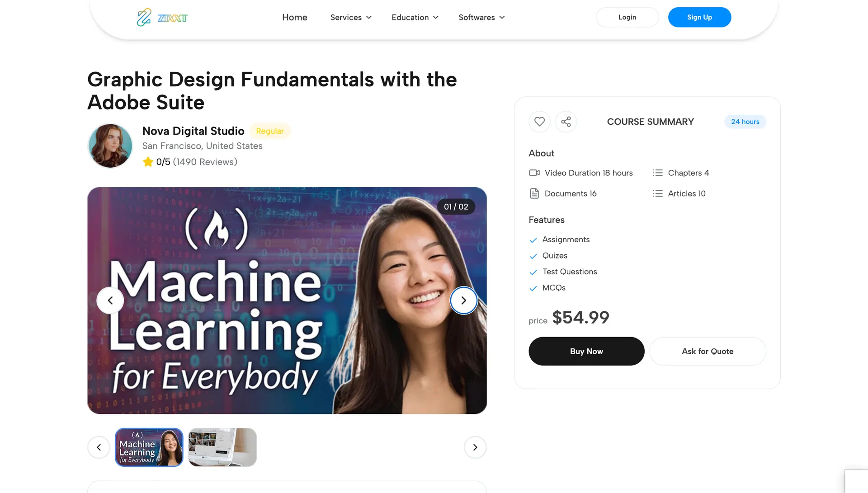Click the Quizes feature text
Screen dimensions: 868x493
pos(555,255)
